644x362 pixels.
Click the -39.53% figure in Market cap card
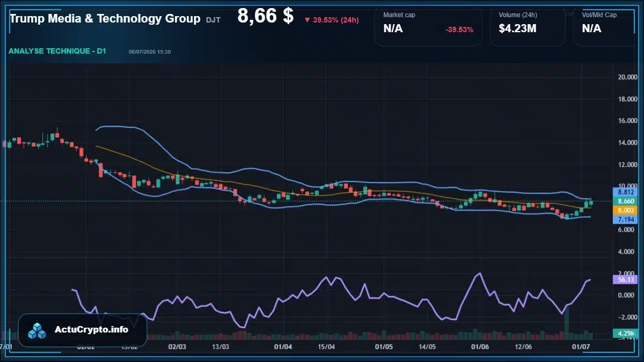[459, 29]
